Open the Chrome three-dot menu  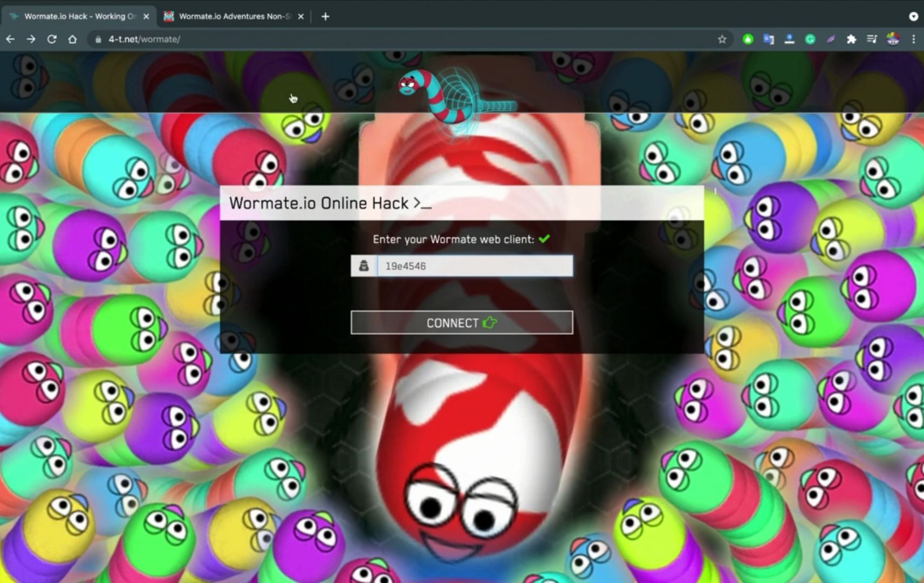click(913, 39)
